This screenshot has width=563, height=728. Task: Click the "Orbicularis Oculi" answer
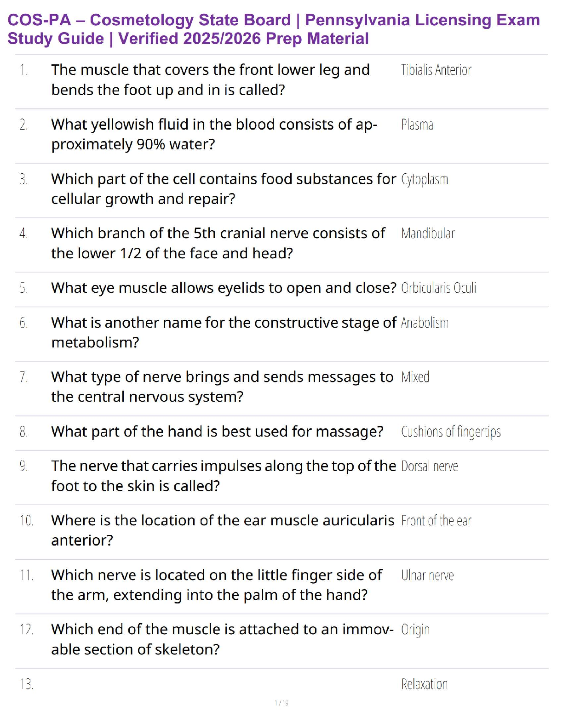438,288
